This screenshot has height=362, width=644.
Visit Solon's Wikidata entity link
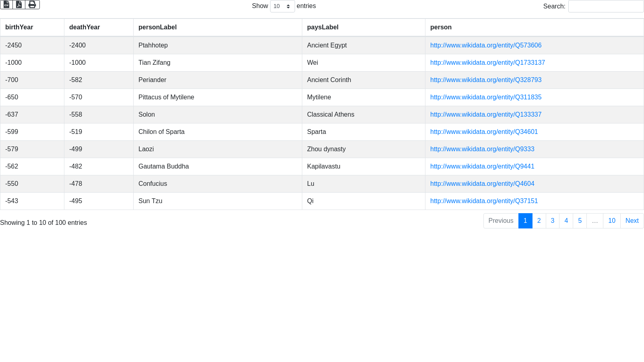(486, 115)
